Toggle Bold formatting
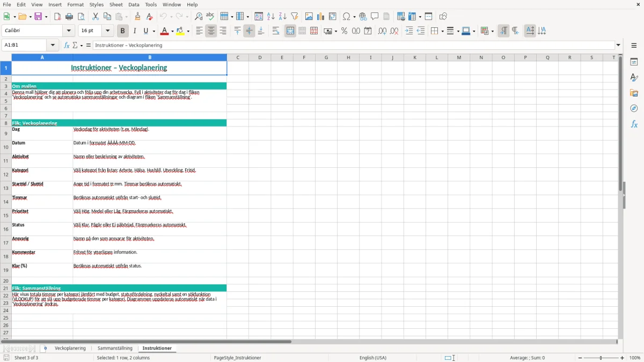 coord(123,31)
